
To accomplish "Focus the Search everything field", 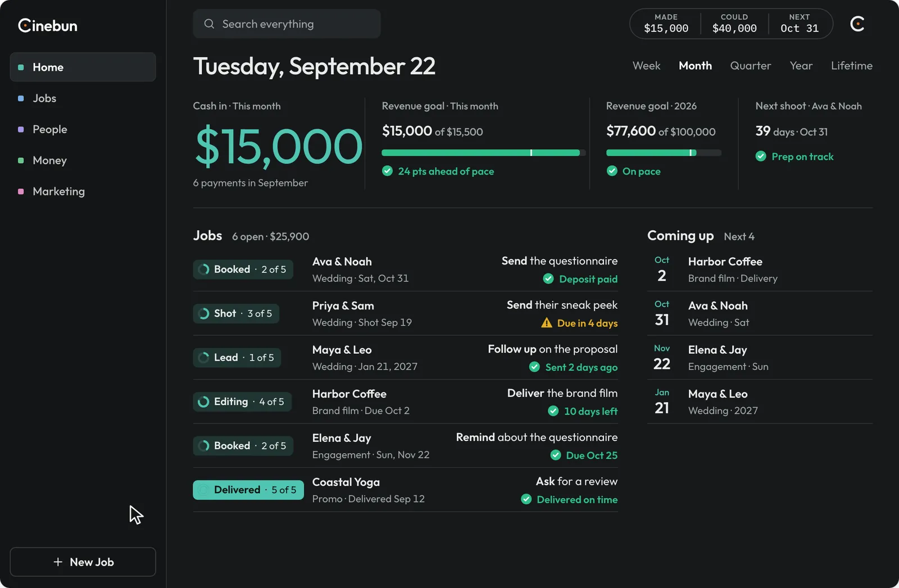I will coord(287,24).
